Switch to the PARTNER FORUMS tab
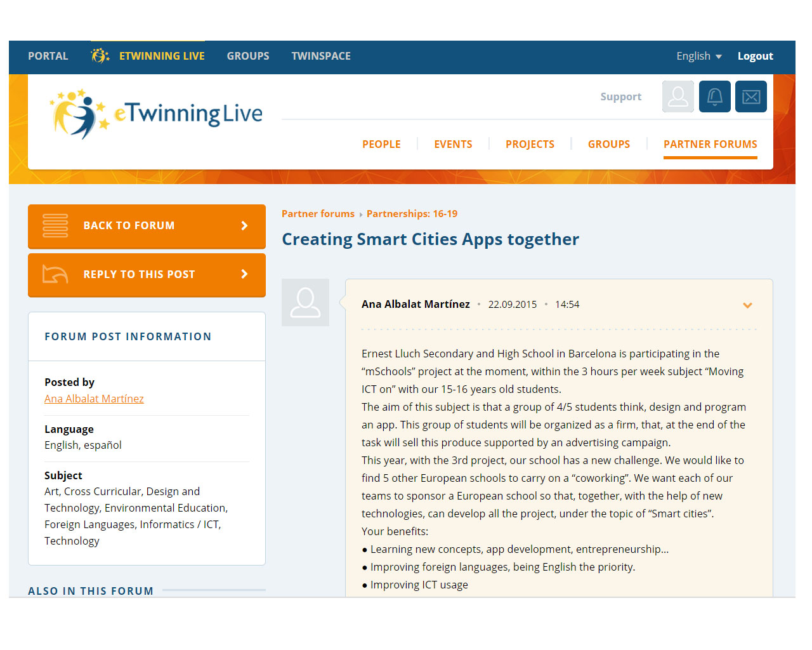 (710, 144)
